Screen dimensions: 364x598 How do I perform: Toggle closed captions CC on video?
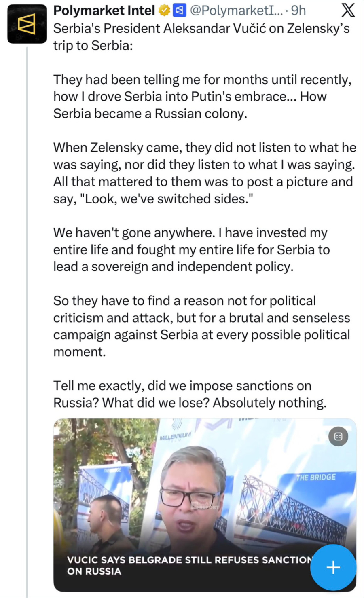[338, 436]
